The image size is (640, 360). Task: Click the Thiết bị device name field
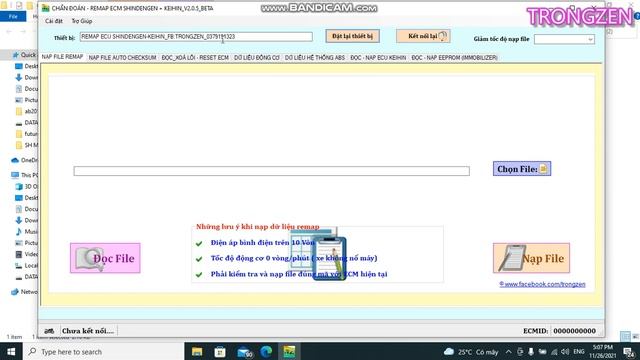coord(196,36)
